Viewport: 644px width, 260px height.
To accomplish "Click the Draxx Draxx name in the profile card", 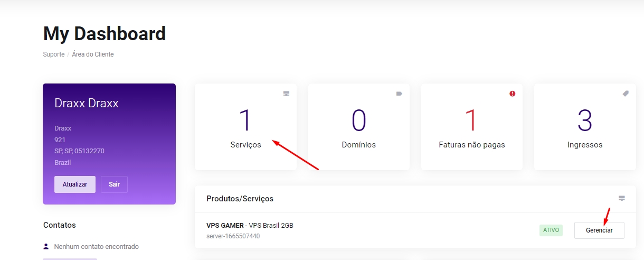I will (x=86, y=103).
